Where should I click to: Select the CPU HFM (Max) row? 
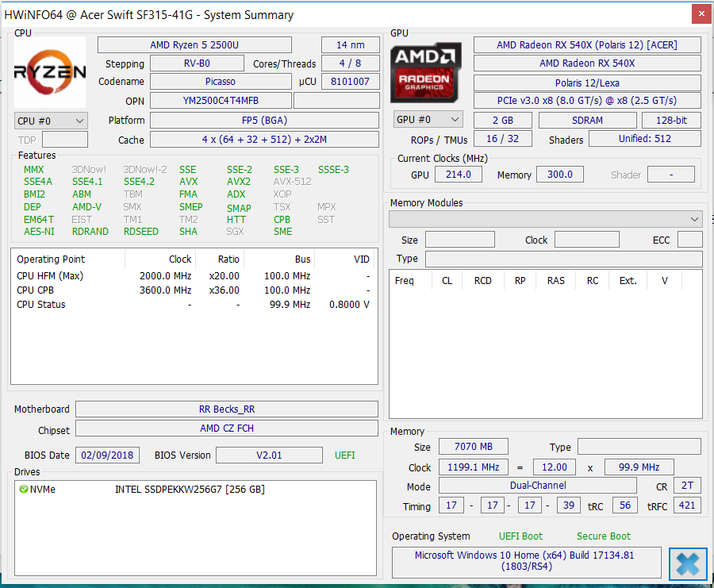(194, 276)
